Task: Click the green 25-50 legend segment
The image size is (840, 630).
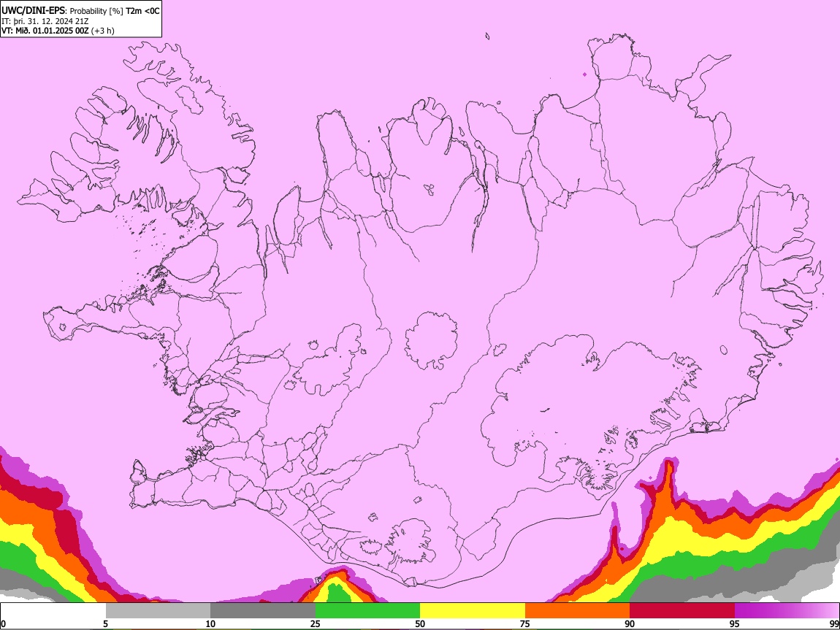Action: pos(367,611)
